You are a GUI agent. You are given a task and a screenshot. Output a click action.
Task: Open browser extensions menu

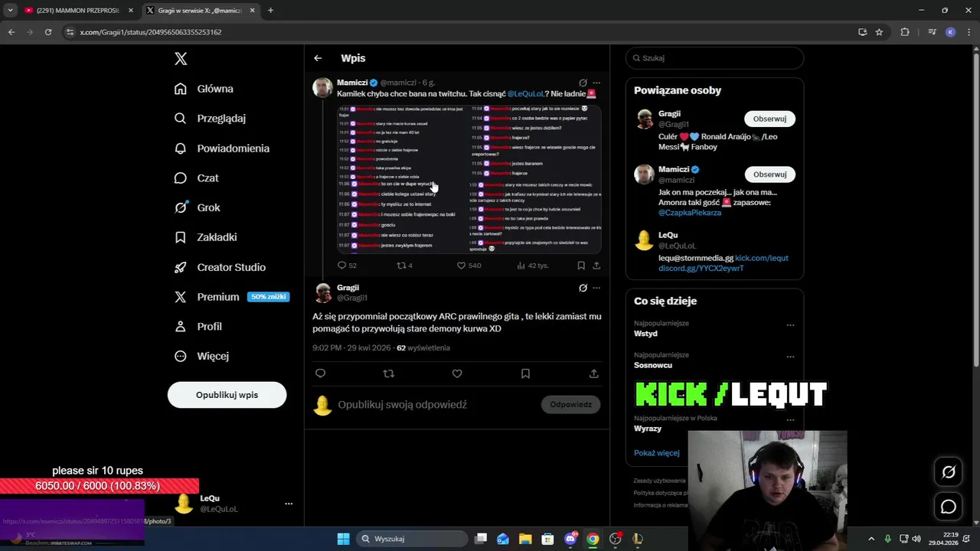tap(905, 32)
